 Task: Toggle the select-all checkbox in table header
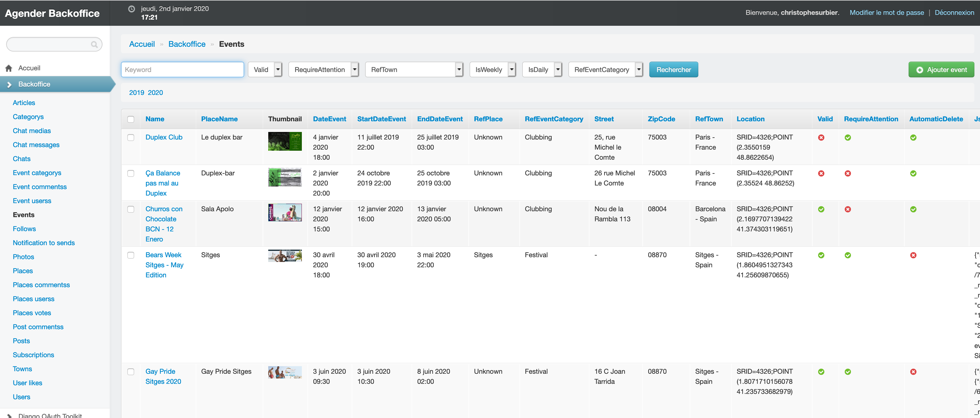(x=131, y=119)
